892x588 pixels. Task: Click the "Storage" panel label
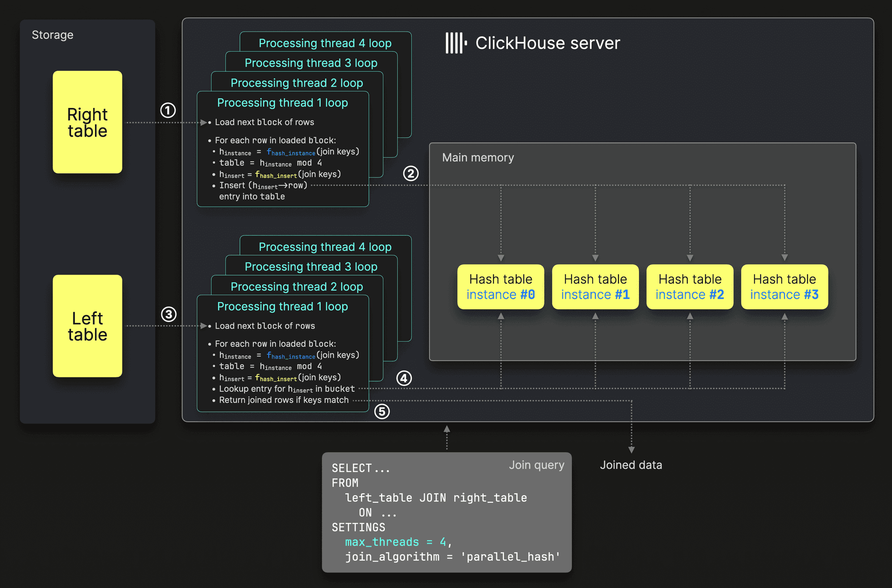point(53,35)
